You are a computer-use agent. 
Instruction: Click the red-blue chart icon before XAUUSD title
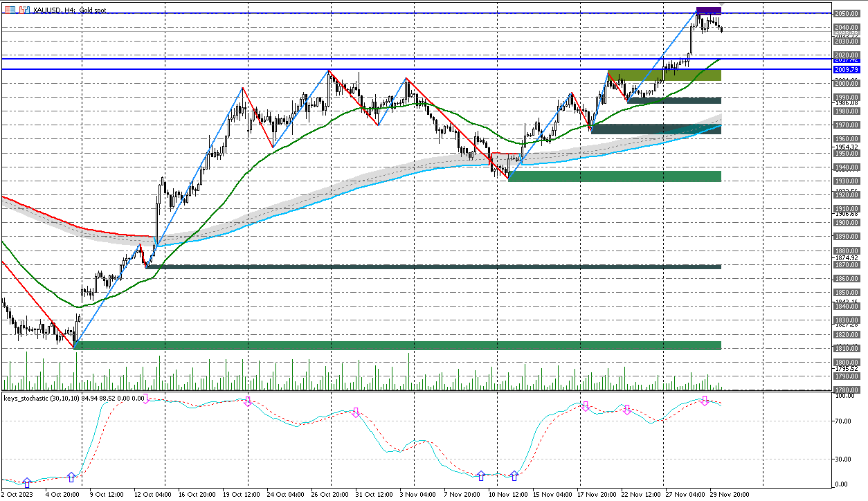tap(24, 11)
